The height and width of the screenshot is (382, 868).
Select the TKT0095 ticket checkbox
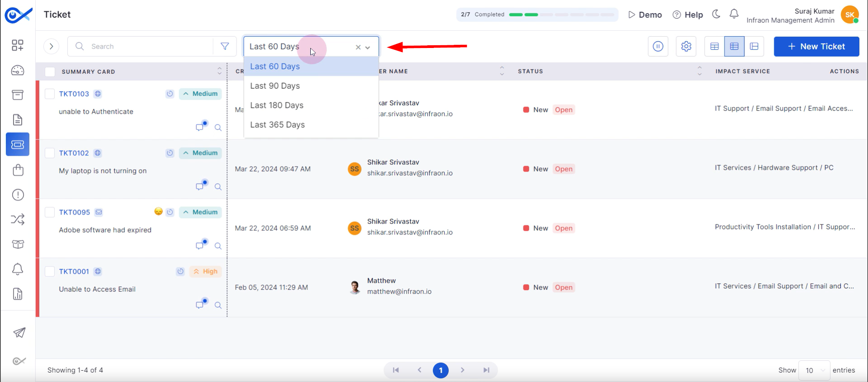coord(50,212)
